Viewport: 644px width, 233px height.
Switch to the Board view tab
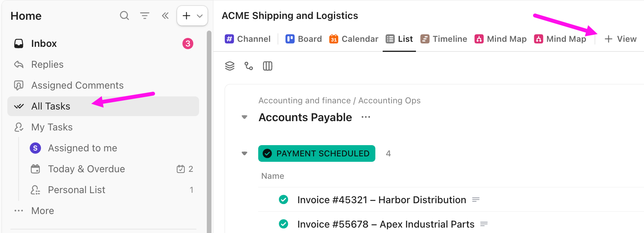click(x=304, y=39)
